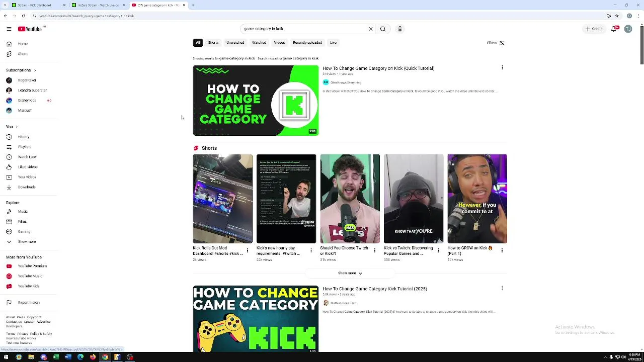Expand the You section
644x362 pixels.
pos(12,127)
